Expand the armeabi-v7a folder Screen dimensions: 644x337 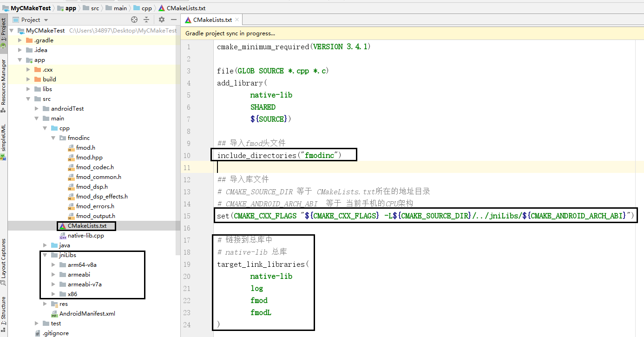pyautogui.click(x=53, y=284)
